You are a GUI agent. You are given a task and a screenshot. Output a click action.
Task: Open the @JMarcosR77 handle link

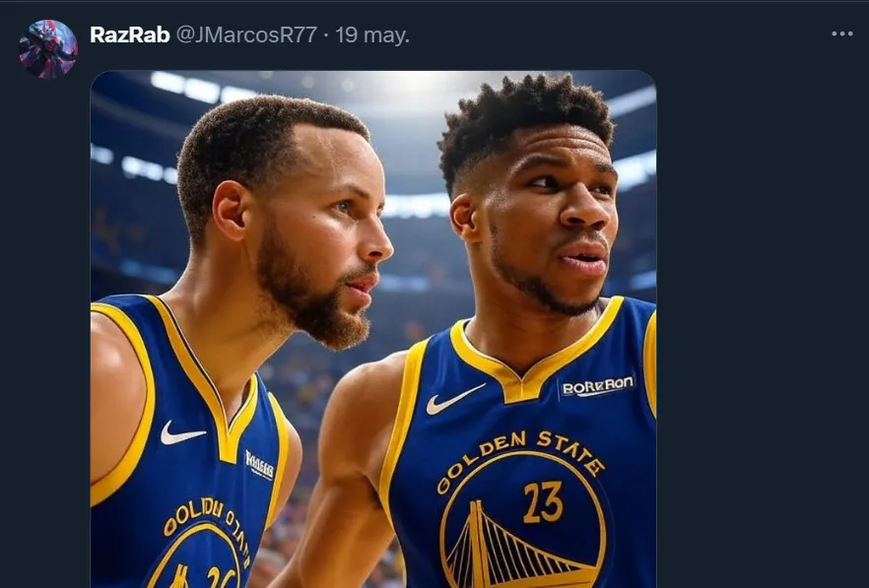(246, 34)
